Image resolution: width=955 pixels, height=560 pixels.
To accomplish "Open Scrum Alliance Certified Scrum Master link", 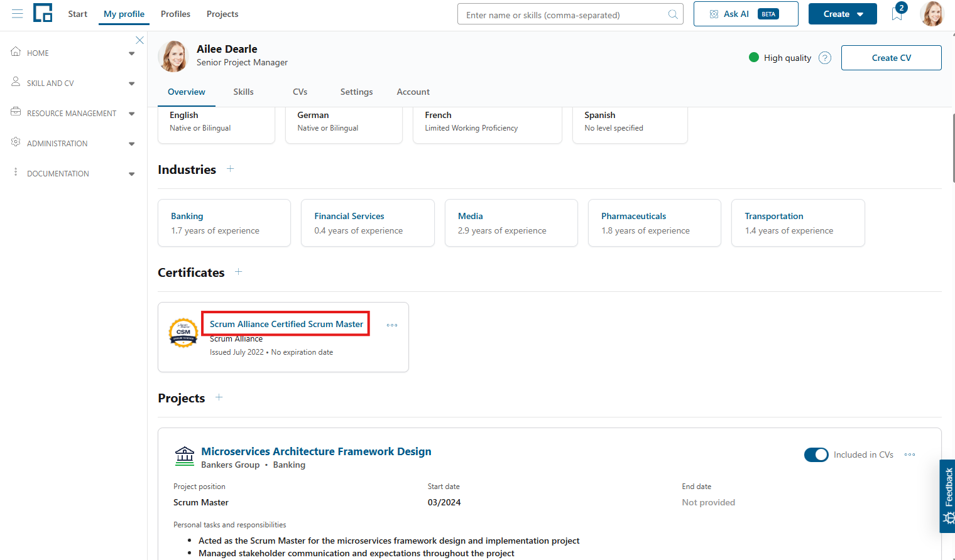I will coord(286,324).
